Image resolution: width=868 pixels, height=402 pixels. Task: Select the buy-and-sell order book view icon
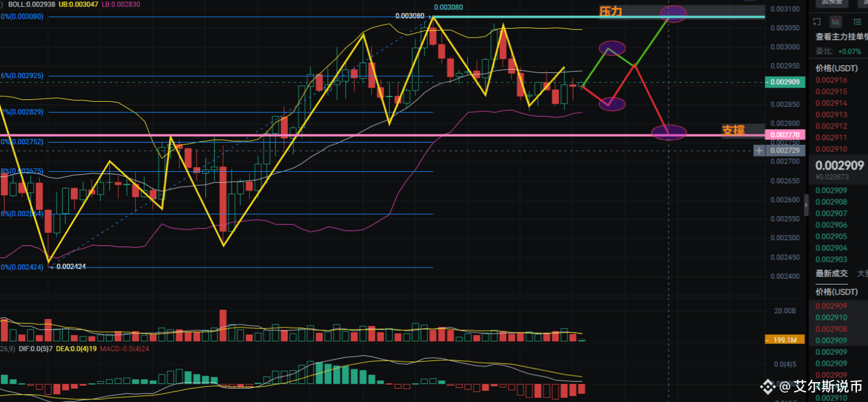coord(836,22)
